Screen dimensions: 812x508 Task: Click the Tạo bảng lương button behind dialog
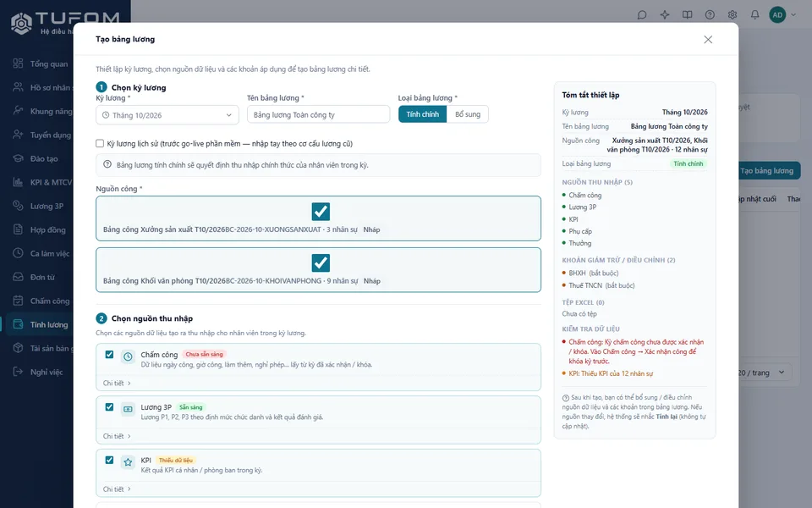click(769, 170)
